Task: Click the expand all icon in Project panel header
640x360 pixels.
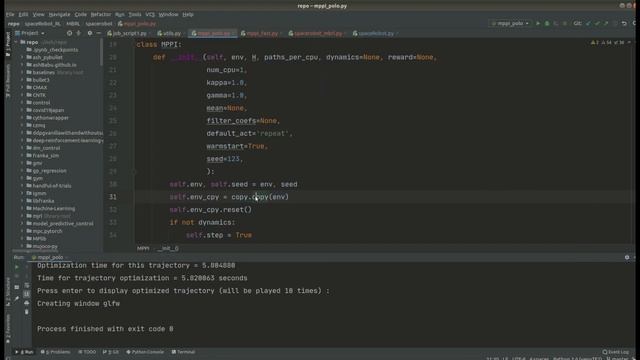Action: pos(79,33)
